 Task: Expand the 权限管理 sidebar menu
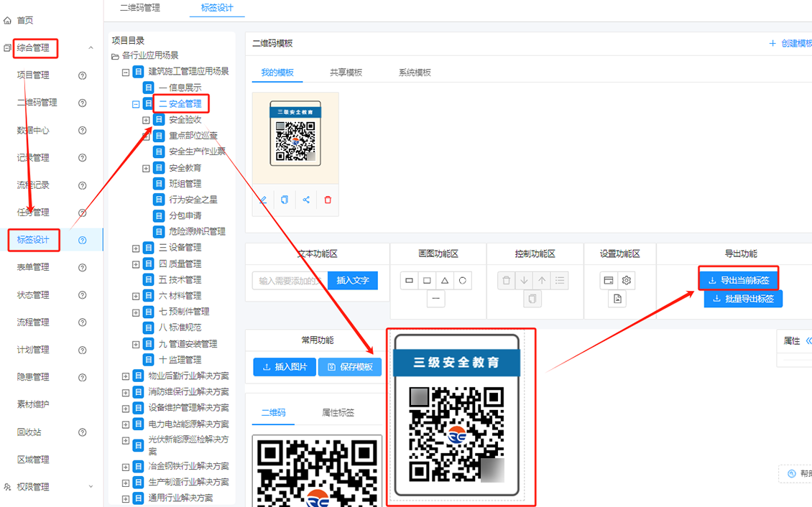coord(91,487)
